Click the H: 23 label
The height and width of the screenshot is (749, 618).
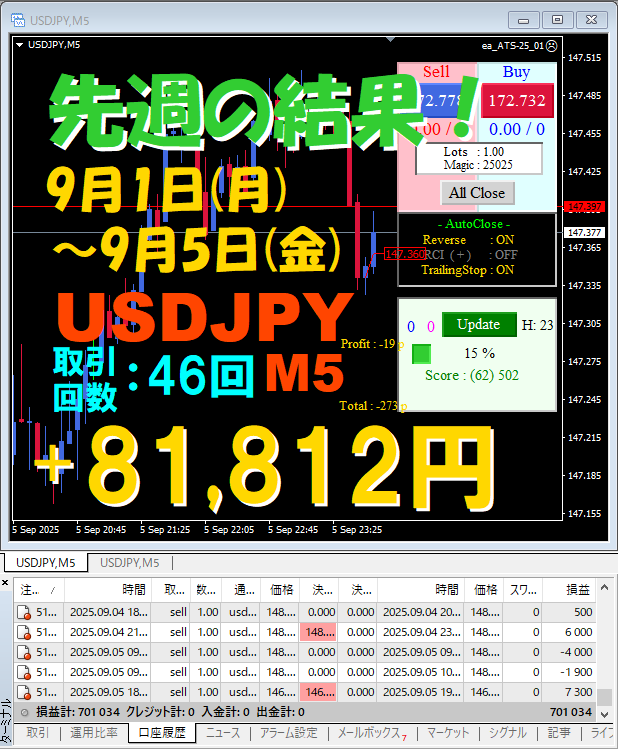[537, 325]
